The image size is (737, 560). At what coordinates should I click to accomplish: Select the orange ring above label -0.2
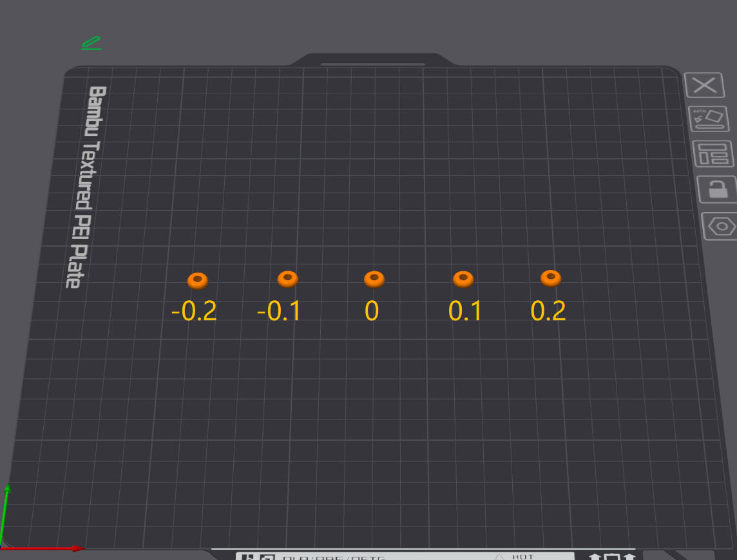(197, 280)
